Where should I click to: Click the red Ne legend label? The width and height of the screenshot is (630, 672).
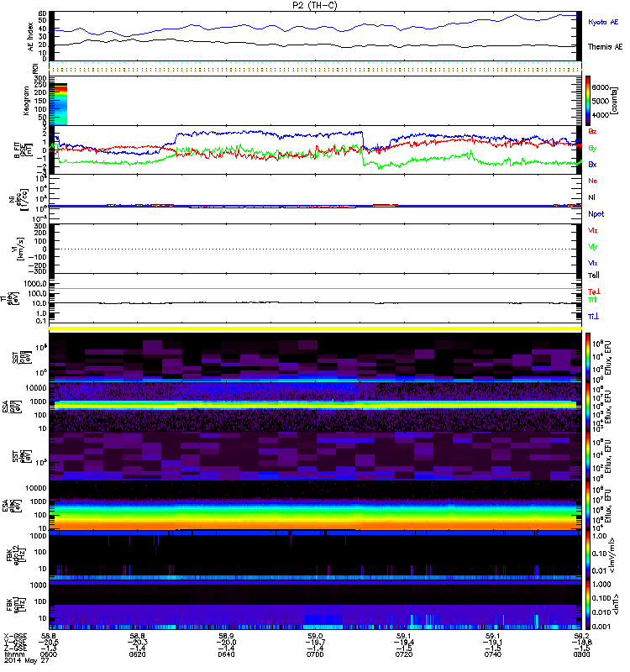[x=593, y=181]
